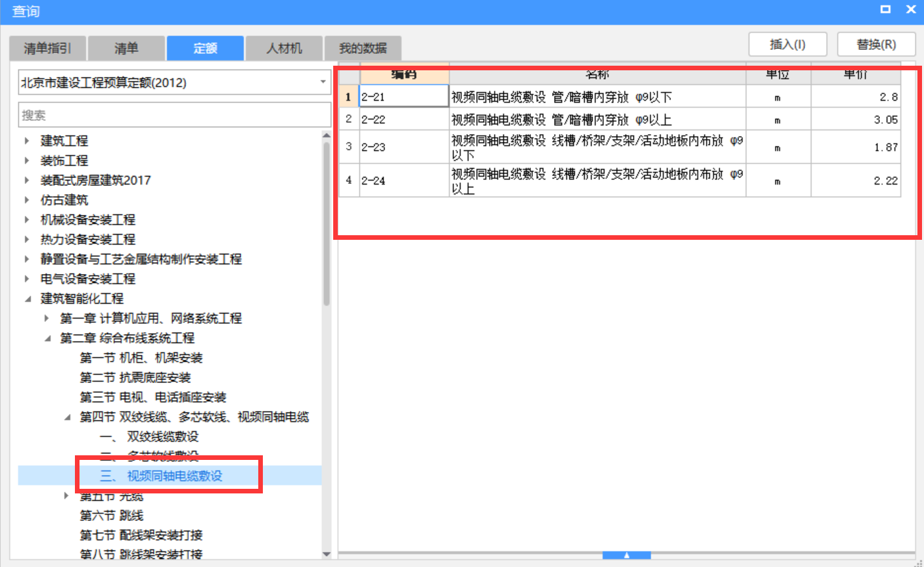Select 第六节 跳线 item

112,515
